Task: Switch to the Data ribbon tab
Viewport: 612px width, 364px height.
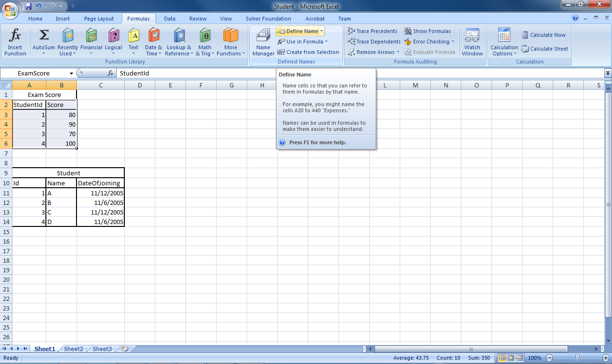Action: [x=170, y=19]
